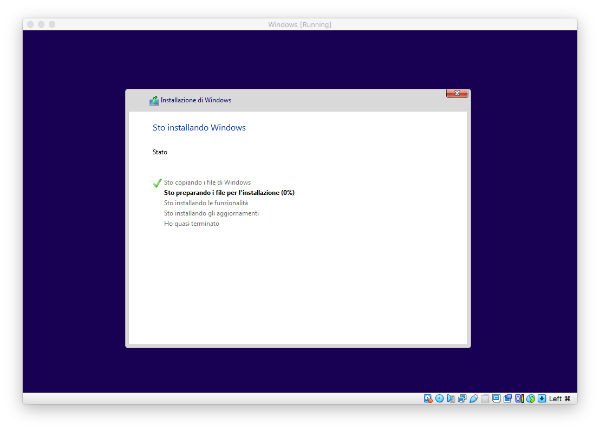
Task: Click the Mac zoom button of VM window
Action: tap(52, 24)
